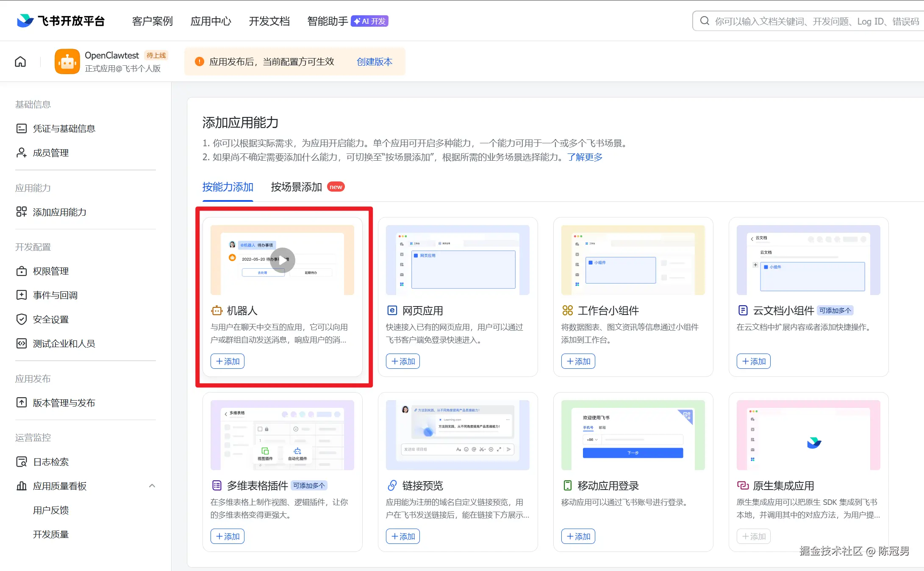The width and height of the screenshot is (924, 571).
Task: Switch to the 按场景添加 tab
Action: tap(296, 187)
